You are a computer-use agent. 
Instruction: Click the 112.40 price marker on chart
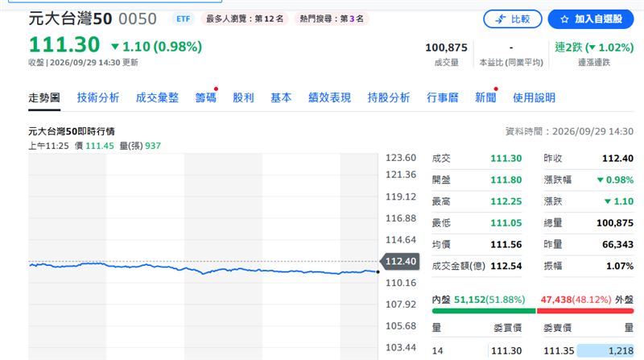[x=400, y=262]
